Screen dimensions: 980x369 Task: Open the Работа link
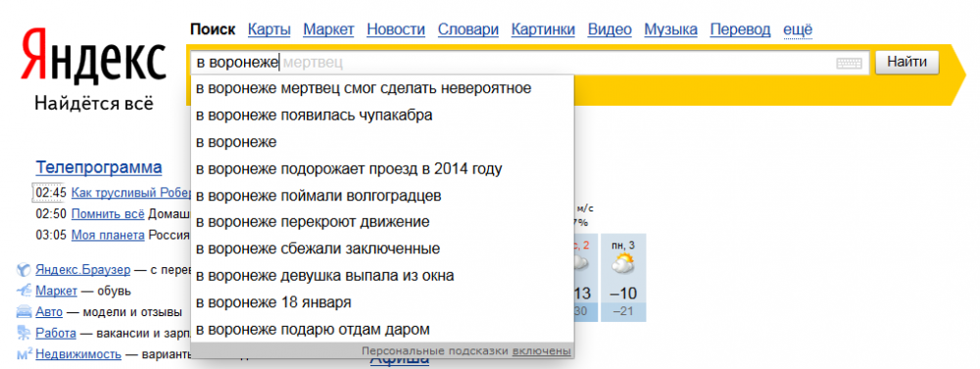[56, 334]
